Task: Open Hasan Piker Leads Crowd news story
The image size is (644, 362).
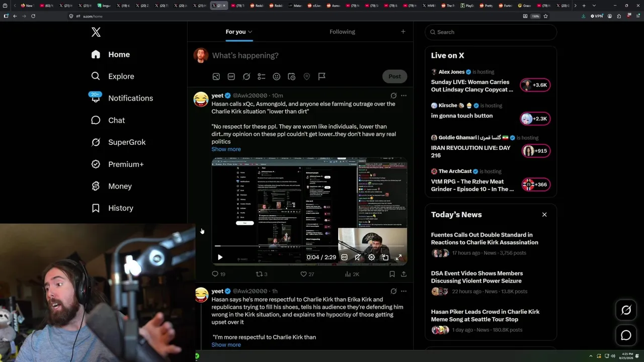Action: point(485,315)
